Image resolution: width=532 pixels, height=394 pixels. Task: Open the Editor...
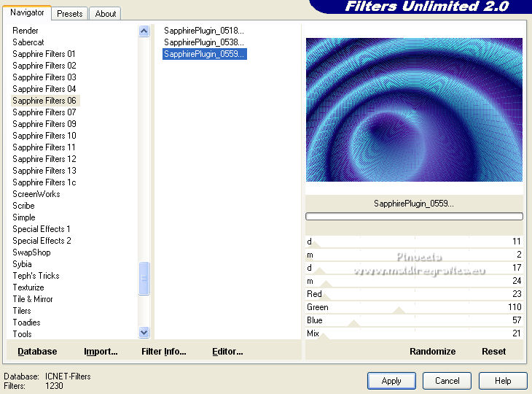pyautogui.click(x=227, y=352)
